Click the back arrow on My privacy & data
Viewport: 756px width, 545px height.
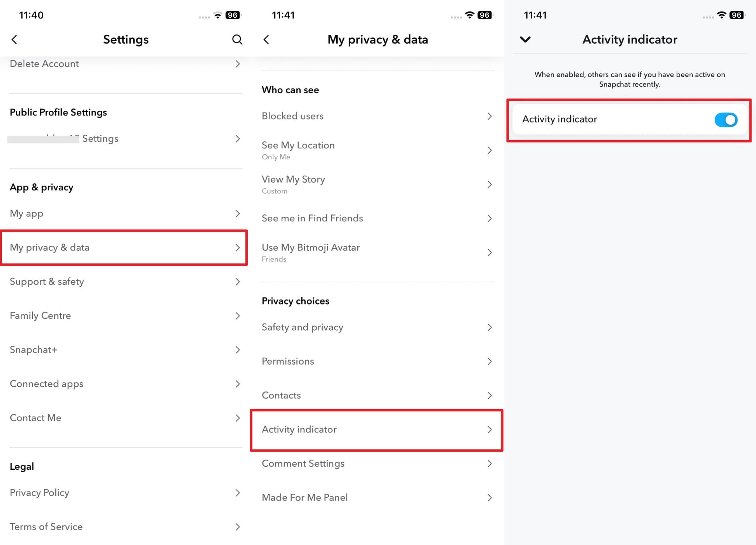tap(267, 39)
